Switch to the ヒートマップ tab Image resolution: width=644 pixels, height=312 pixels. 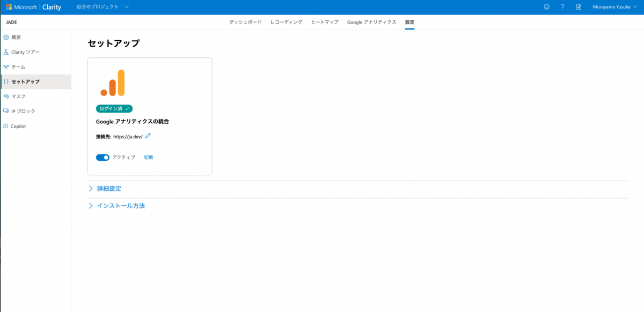point(325,22)
